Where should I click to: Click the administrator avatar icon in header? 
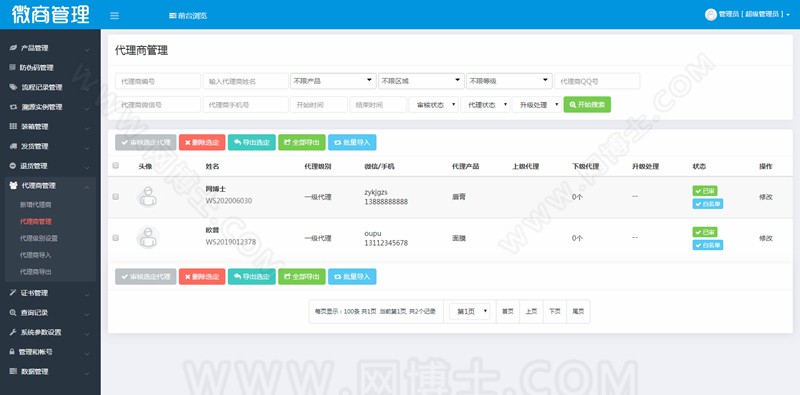coord(711,14)
